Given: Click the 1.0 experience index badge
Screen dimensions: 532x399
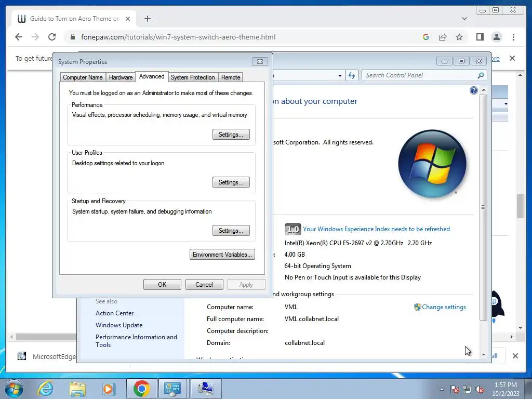Looking at the screenshot, I should 292,229.
